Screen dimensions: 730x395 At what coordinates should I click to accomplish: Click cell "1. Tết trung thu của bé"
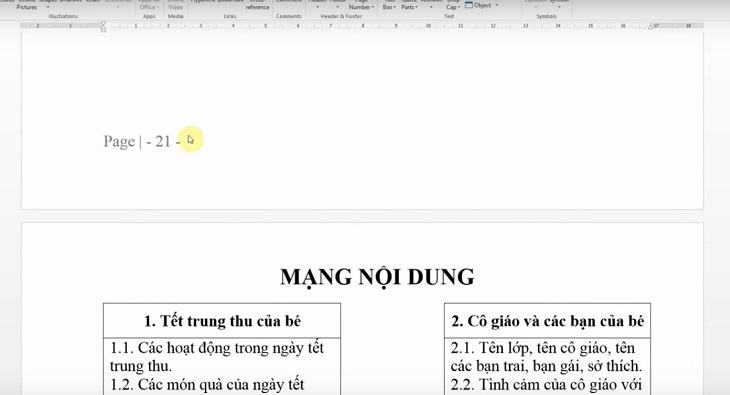pyautogui.click(x=222, y=321)
